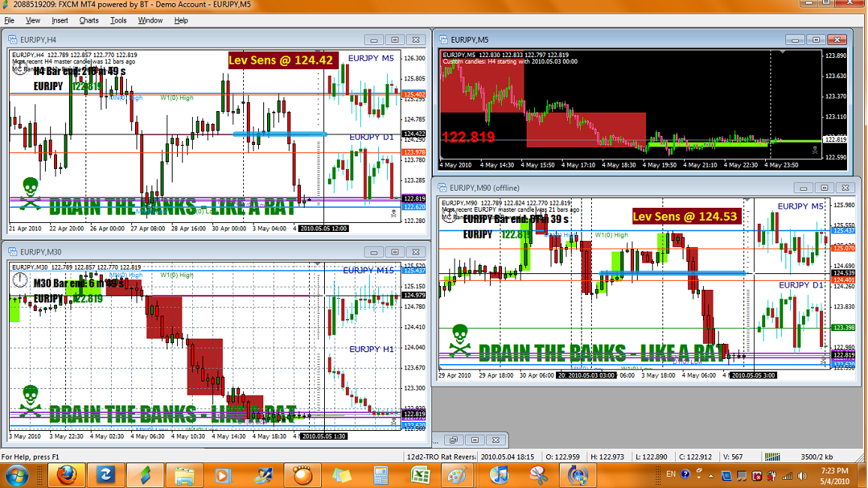Open iTunes from the taskbar
The image size is (868, 488).
pyautogui.click(x=499, y=476)
